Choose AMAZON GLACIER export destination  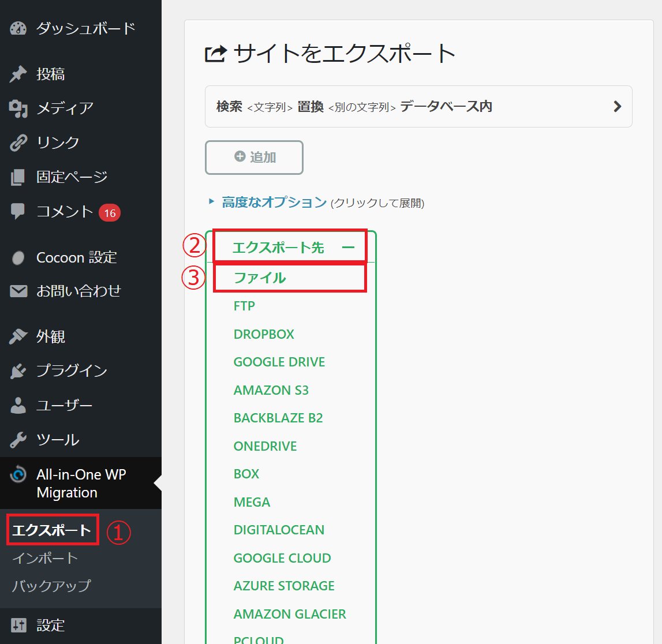(290, 614)
